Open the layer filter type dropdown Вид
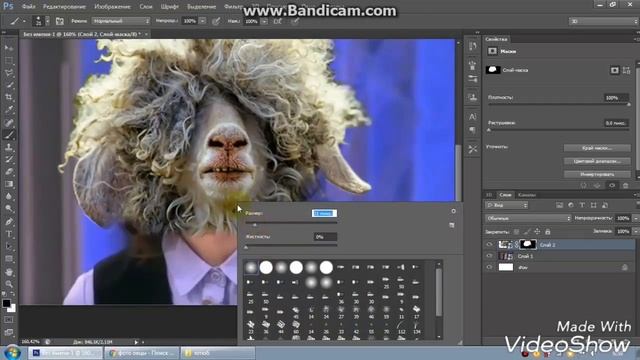 [x=507, y=205]
